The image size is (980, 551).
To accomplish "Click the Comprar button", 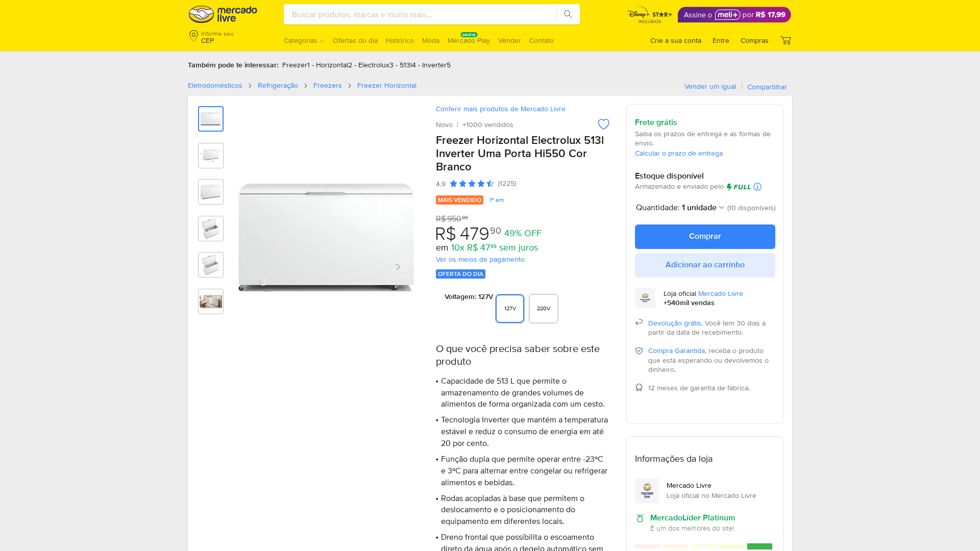I will click(705, 237).
